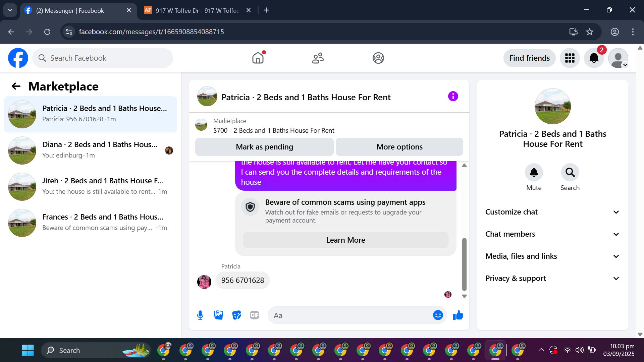The height and width of the screenshot is (362, 644).
Task: Open the Friends icon in top navigation
Action: (x=318, y=58)
